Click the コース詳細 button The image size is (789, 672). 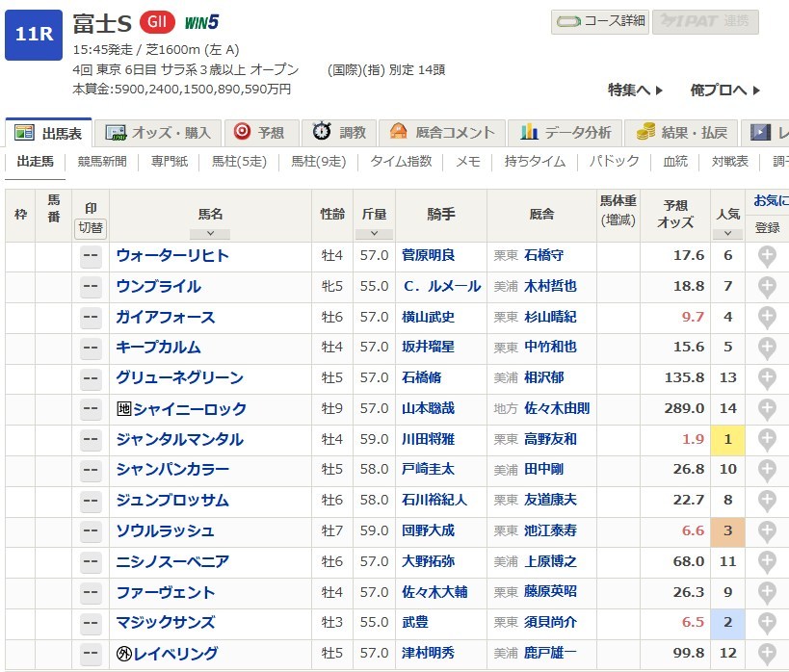tap(599, 22)
